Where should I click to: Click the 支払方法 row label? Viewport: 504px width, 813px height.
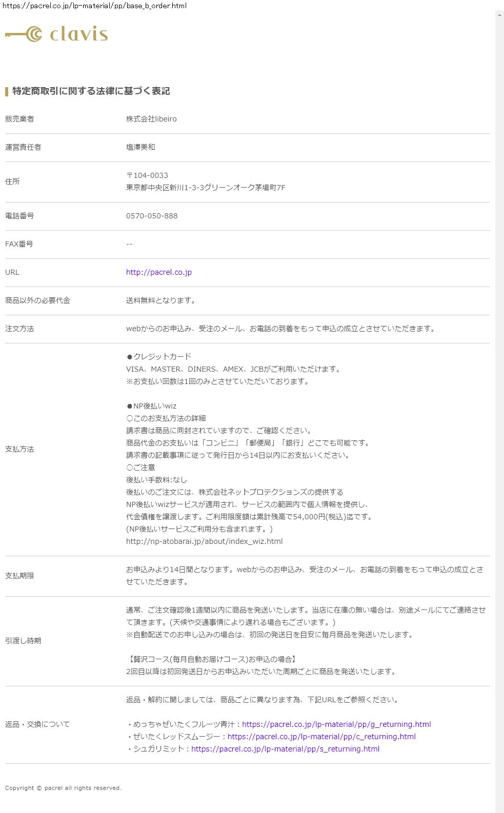19,449
